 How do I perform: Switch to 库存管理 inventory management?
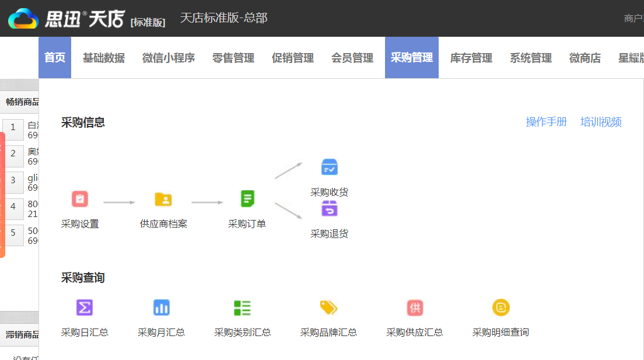click(x=470, y=58)
